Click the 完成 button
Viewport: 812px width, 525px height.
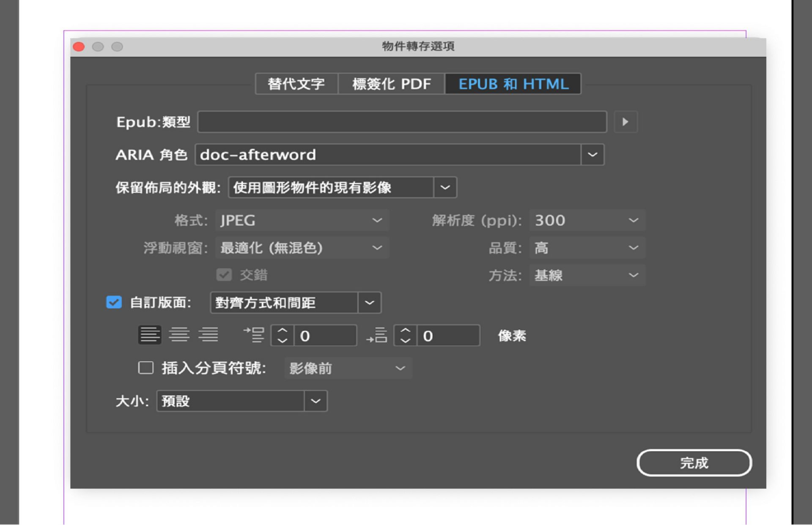coord(694,462)
